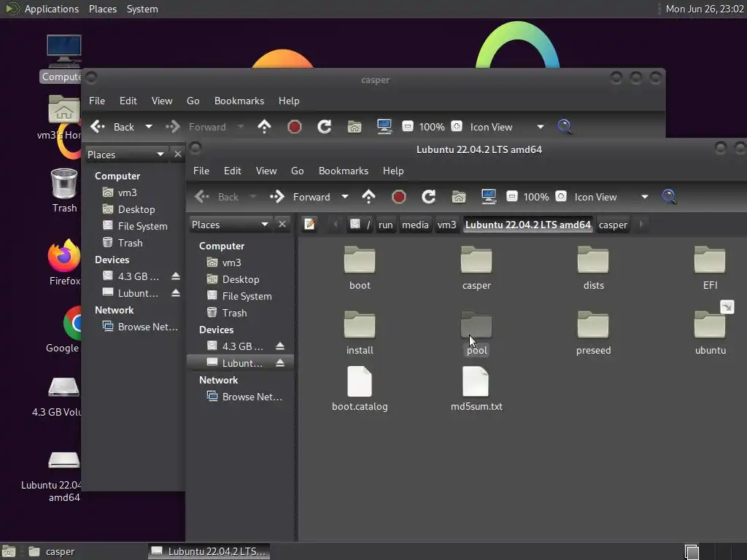Reload the casper window
Image resolution: width=747 pixels, height=560 pixels.
click(325, 127)
